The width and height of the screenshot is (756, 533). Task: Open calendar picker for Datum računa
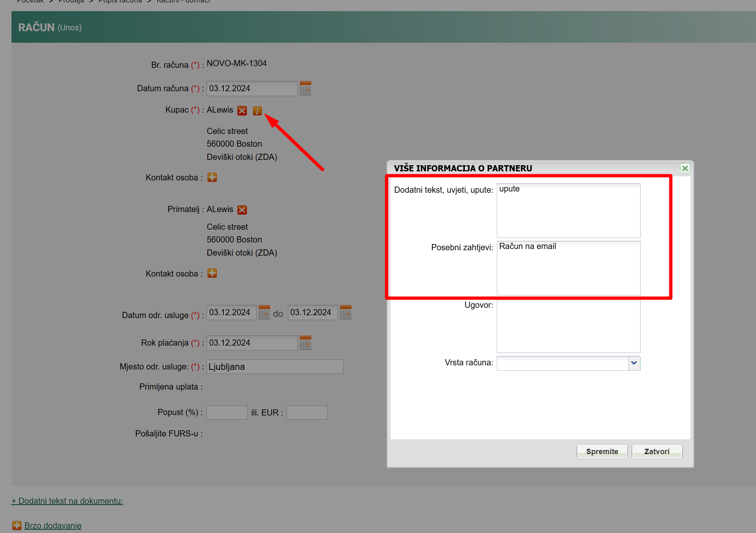coord(306,88)
